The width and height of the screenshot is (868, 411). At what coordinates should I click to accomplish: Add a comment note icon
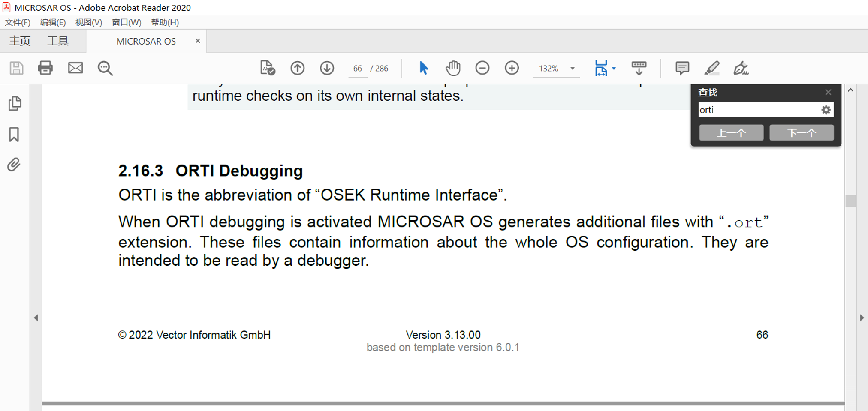682,68
